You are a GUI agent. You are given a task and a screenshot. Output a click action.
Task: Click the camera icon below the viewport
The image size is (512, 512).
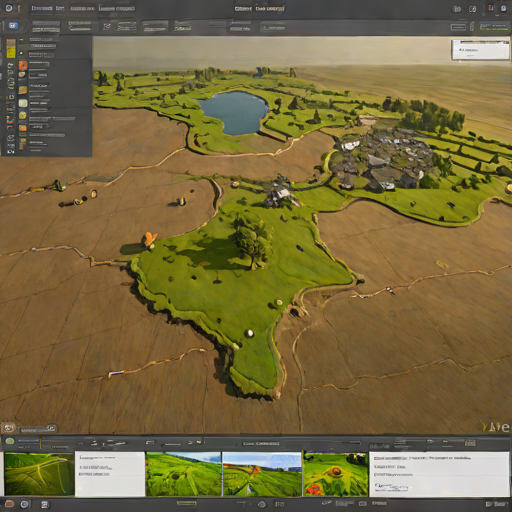pos(9,428)
